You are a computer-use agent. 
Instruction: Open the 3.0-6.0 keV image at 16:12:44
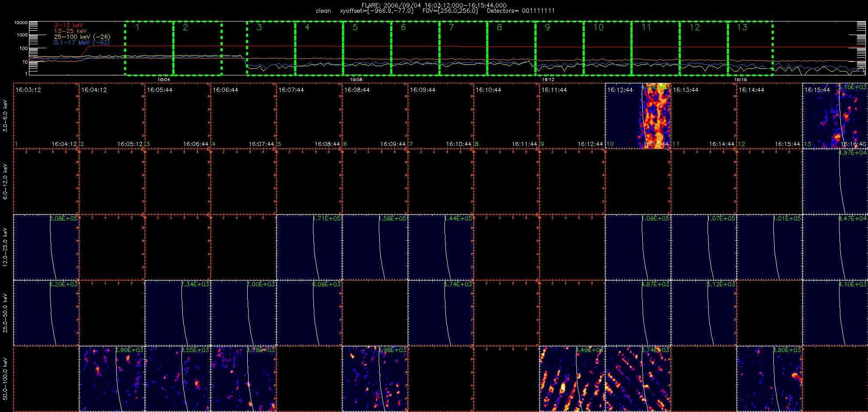point(638,116)
